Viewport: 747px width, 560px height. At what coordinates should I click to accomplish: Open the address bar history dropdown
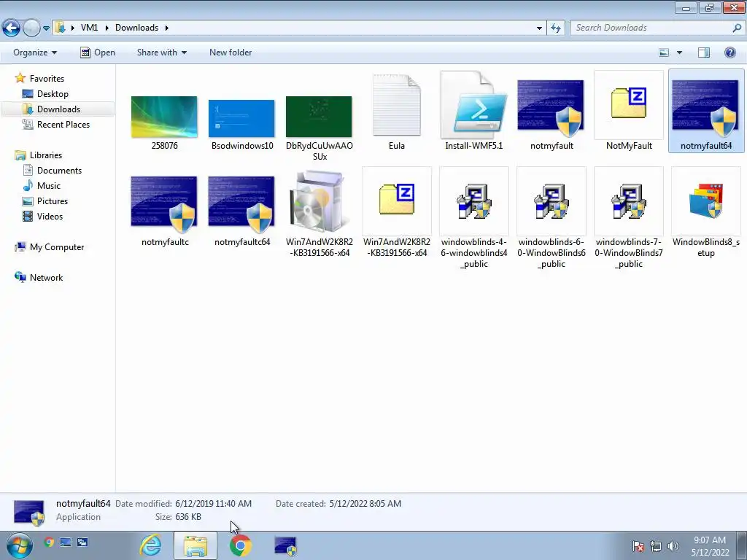click(539, 28)
